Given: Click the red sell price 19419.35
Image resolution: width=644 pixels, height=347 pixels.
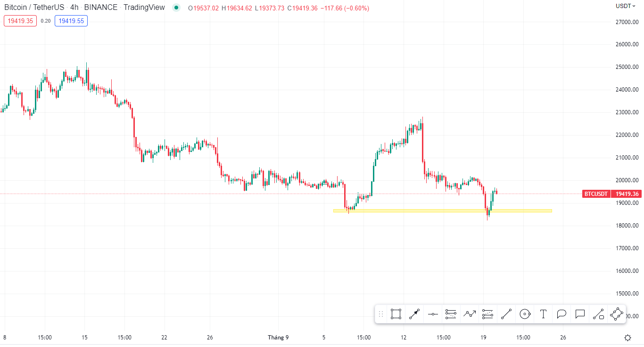Looking at the screenshot, I should click(x=20, y=21).
